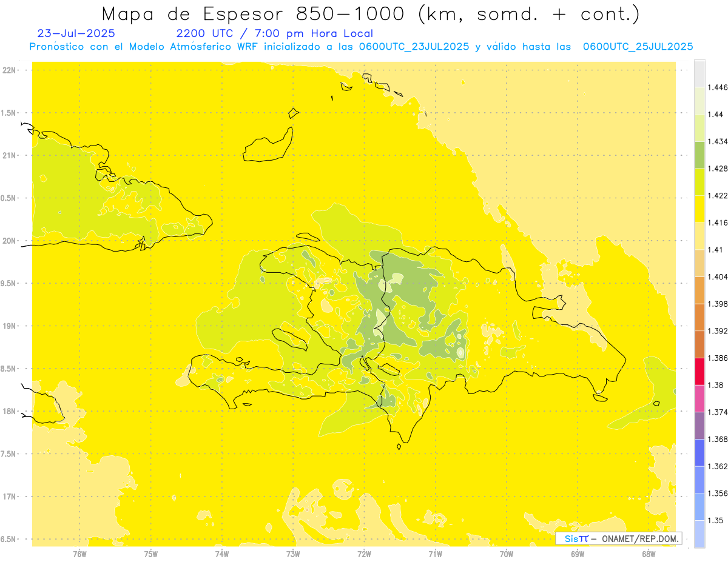The height and width of the screenshot is (562, 728).
Task: Click the legend value '1.38'
Action: [715, 385]
